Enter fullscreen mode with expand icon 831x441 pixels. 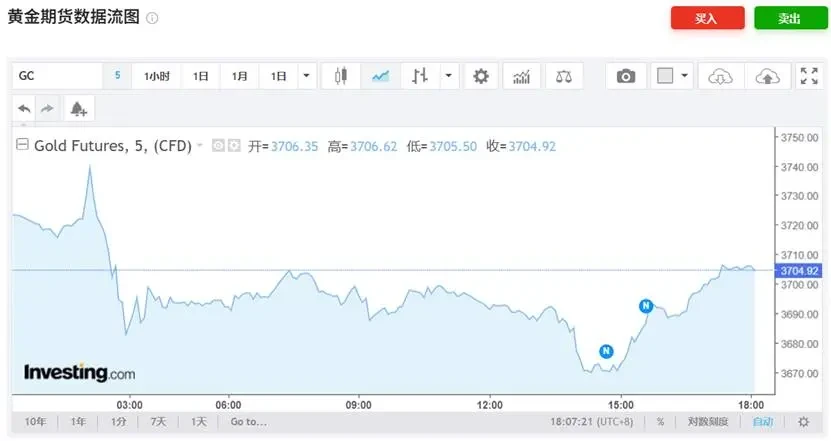coord(809,76)
